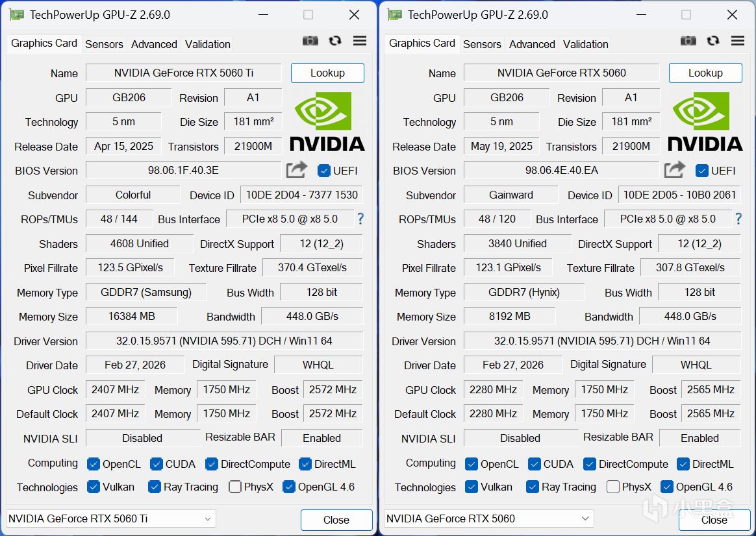Click Shaders value 3840 Unified
This screenshot has width=756, height=536.
tap(518, 244)
